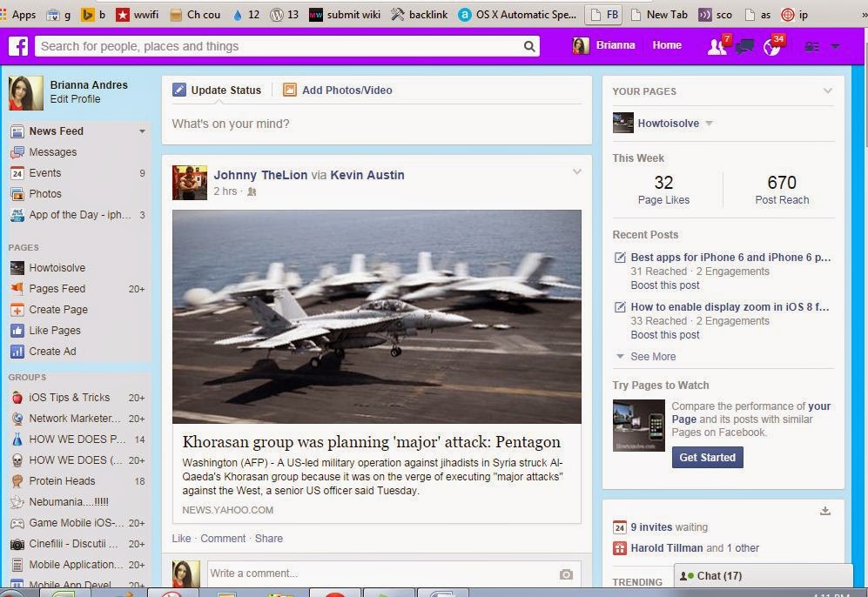Boost the Best apps for iPhone 6 post

(665, 285)
